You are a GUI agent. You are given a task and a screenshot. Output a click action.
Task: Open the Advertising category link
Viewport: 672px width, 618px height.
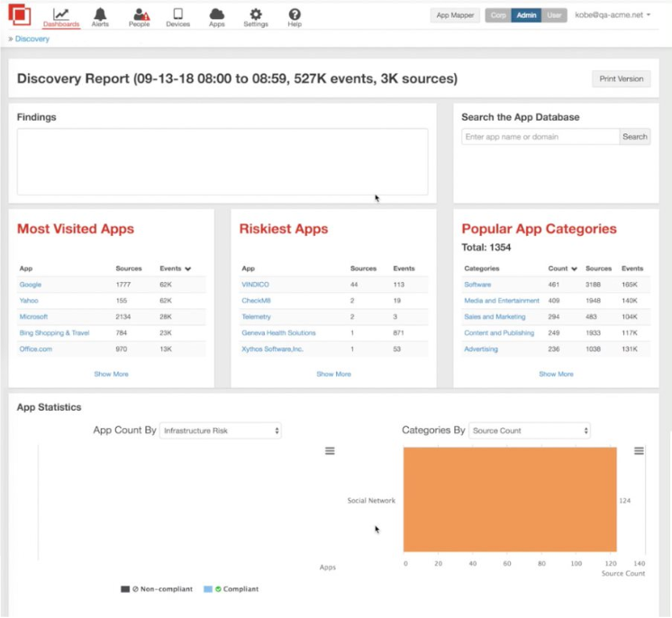(x=481, y=350)
